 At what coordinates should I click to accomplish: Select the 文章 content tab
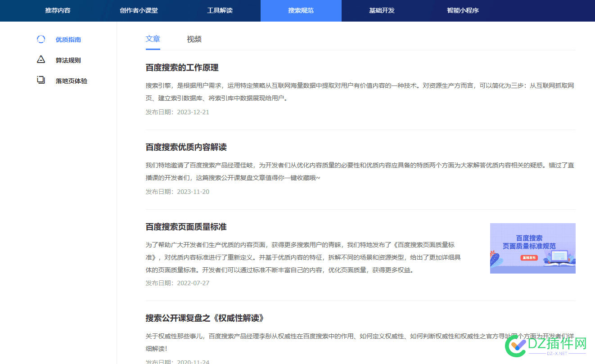(x=153, y=39)
